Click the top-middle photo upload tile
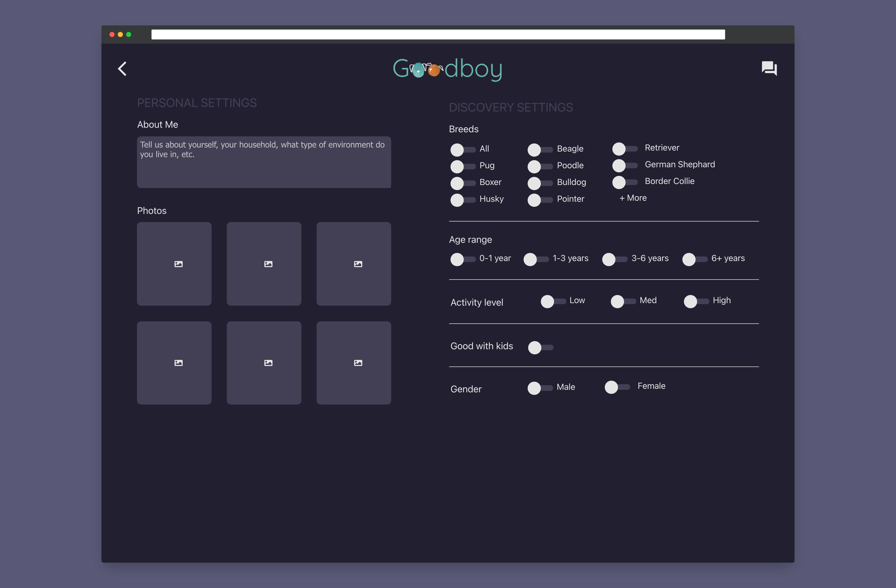This screenshot has height=588, width=896. [x=264, y=264]
